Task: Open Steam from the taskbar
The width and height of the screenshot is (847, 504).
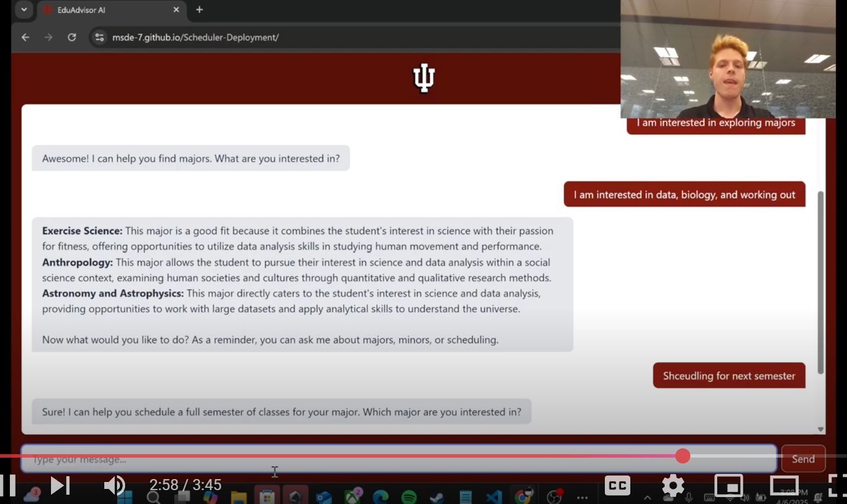Action: pos(437,497)
